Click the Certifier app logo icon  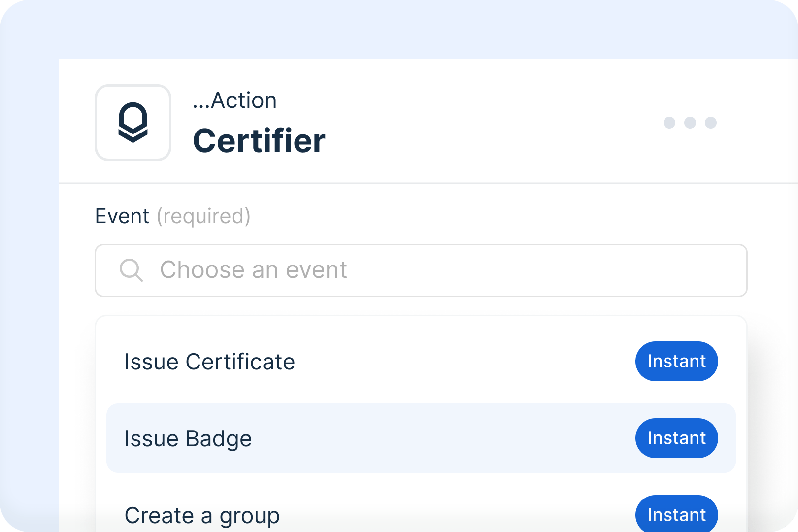coord(133,123)
